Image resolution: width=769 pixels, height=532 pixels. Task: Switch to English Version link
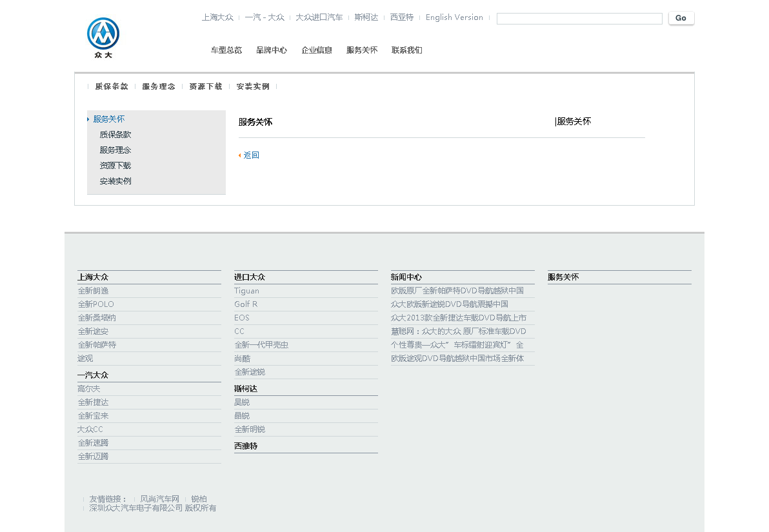point(454,17)
